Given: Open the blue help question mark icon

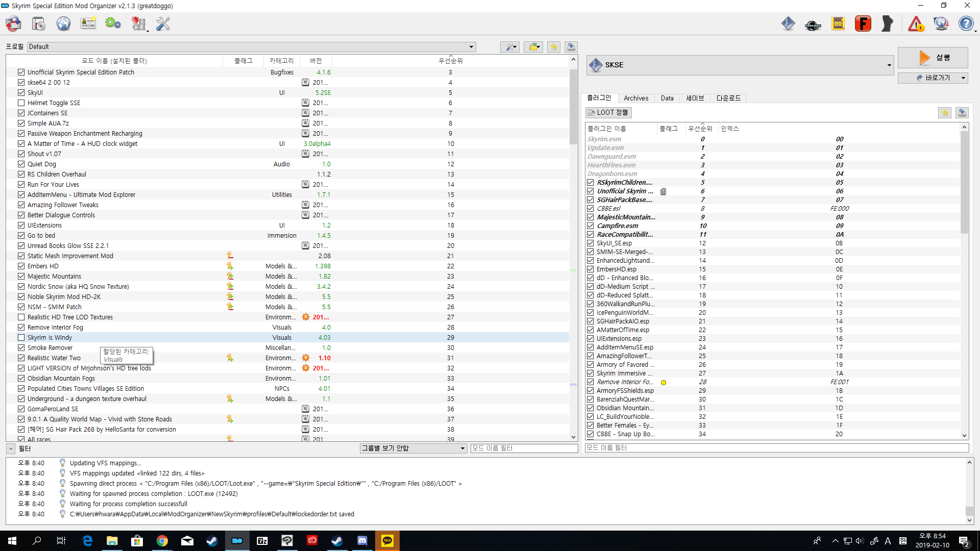Looking at the screenshot, I should pyautogui.click(x=966, y=23).
